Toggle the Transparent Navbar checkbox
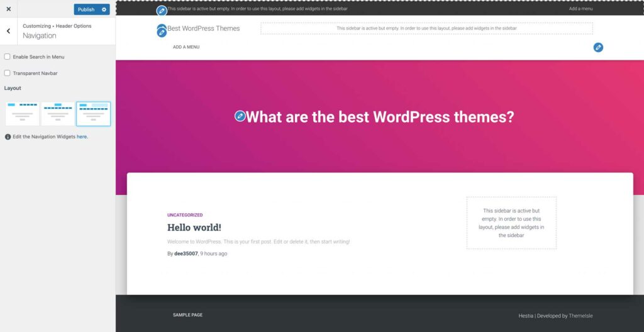 point(8,73)
